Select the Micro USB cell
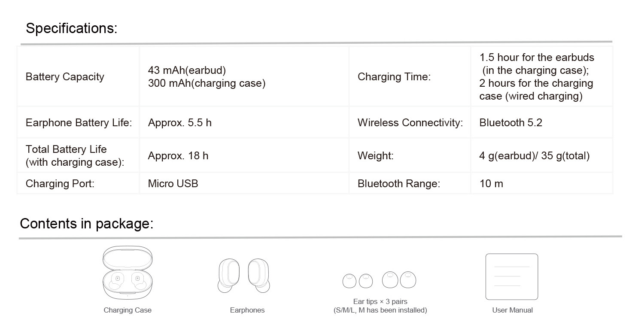The height and width of the screenshot is (322, 644). (173, 184)
